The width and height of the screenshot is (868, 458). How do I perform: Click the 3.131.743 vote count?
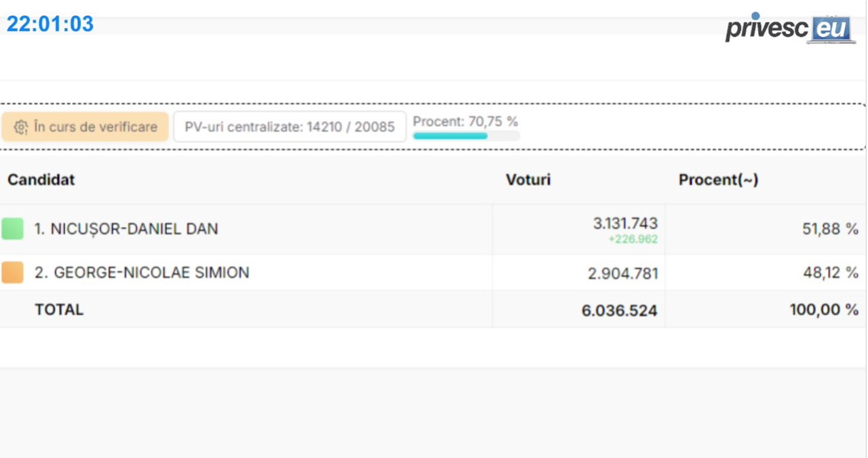click(625, 224)
